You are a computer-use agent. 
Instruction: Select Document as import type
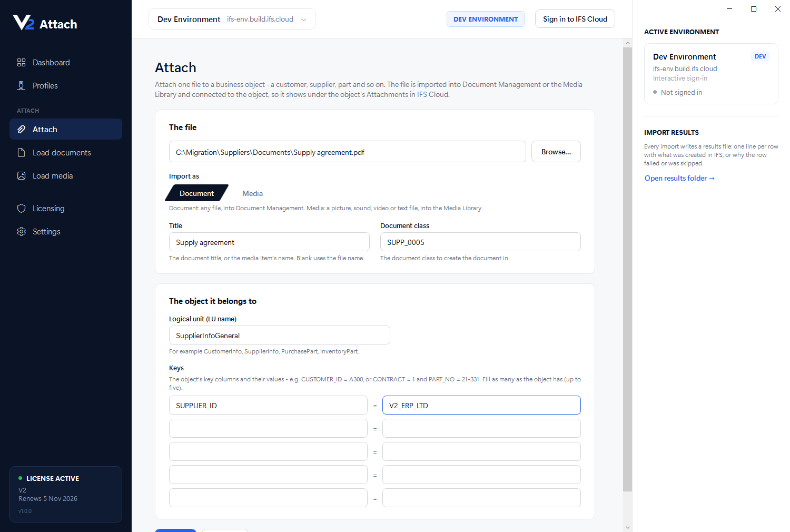point(196,193)
